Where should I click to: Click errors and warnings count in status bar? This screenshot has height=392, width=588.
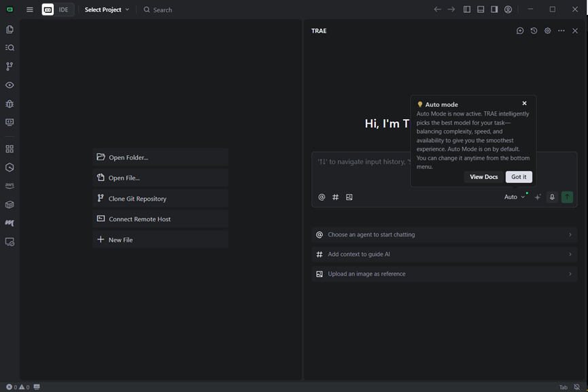point(18,387)
